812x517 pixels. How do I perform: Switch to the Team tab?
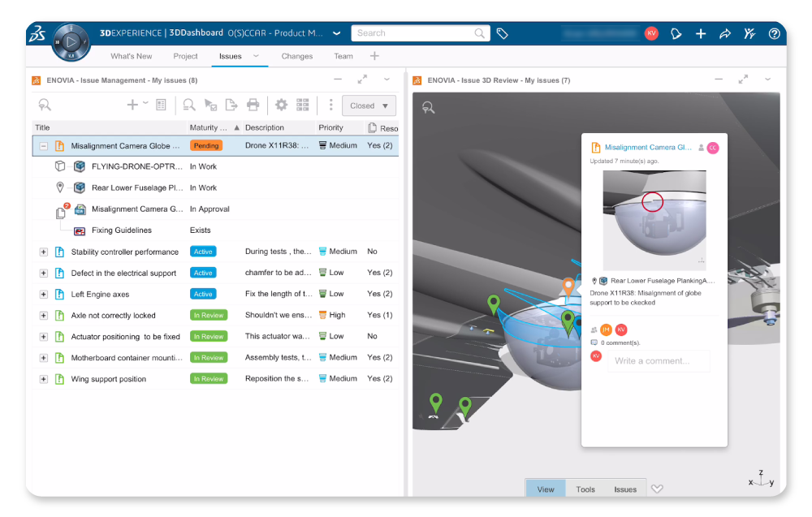tap(343, 57)
